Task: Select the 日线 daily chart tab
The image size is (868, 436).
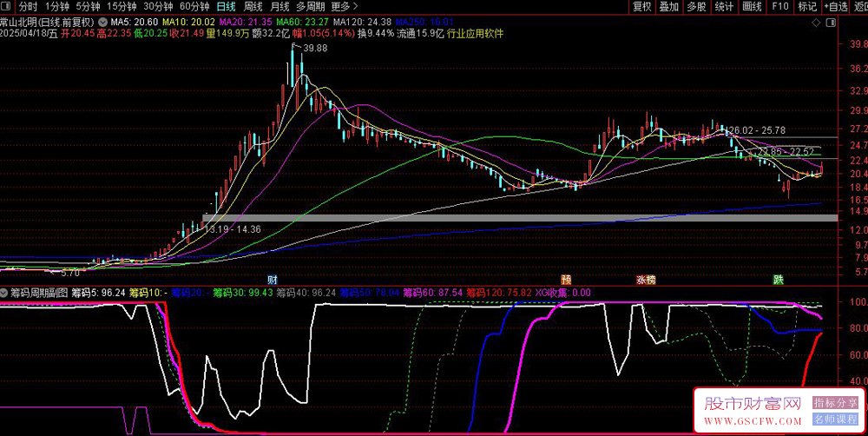Action: (226, 7)
